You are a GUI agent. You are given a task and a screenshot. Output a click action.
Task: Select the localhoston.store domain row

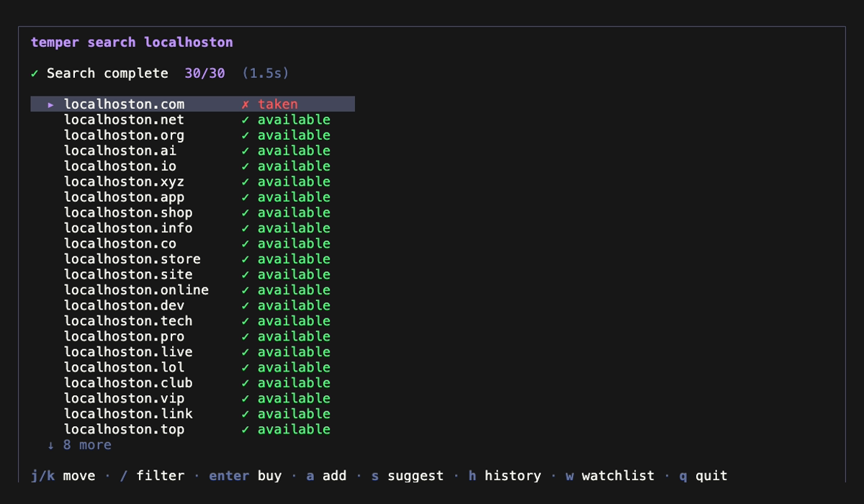(192, 259)
